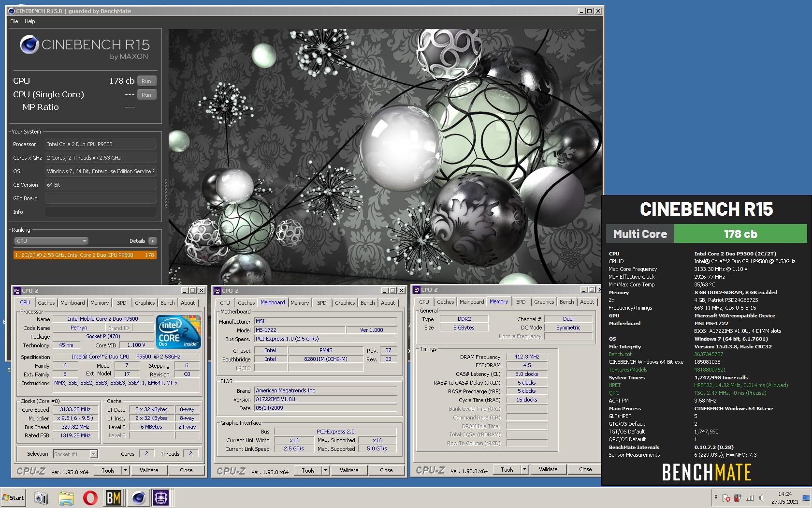Select the ranking entry with score 178

(85, 255)
